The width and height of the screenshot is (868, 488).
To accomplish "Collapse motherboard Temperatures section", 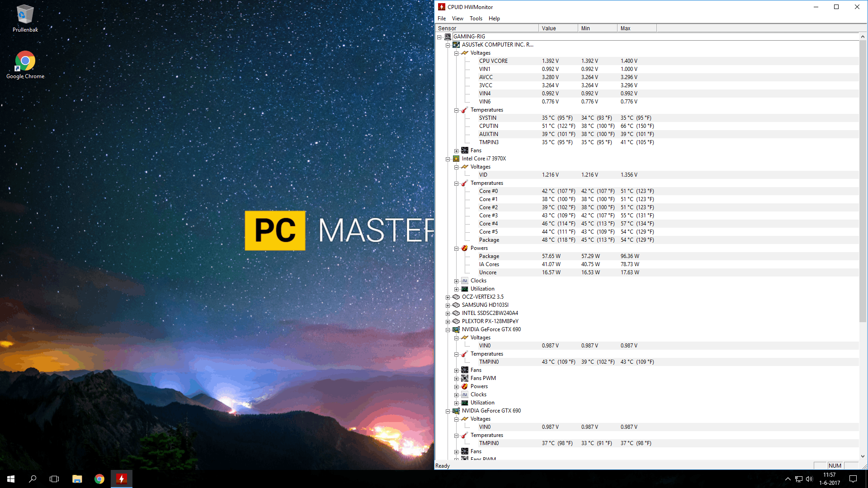I will coord(456,110).
